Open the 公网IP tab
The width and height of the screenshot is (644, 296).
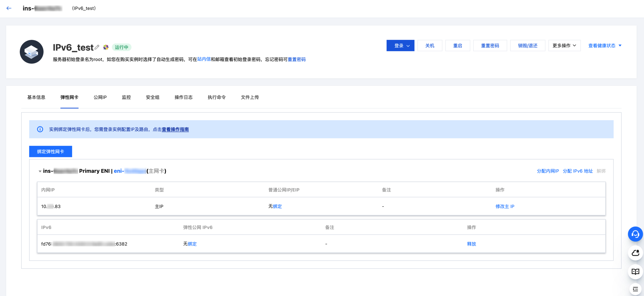tap(100, 97)
